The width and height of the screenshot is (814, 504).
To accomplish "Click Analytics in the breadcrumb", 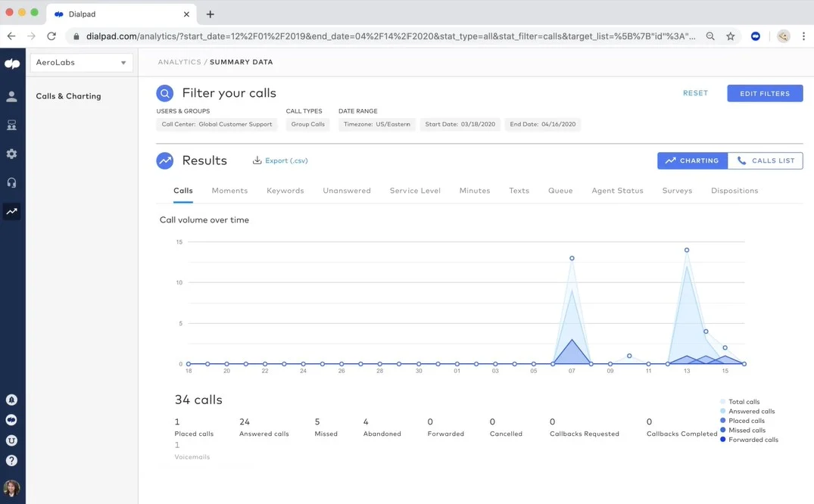I will pyautogui.click(x=179, y=62).
